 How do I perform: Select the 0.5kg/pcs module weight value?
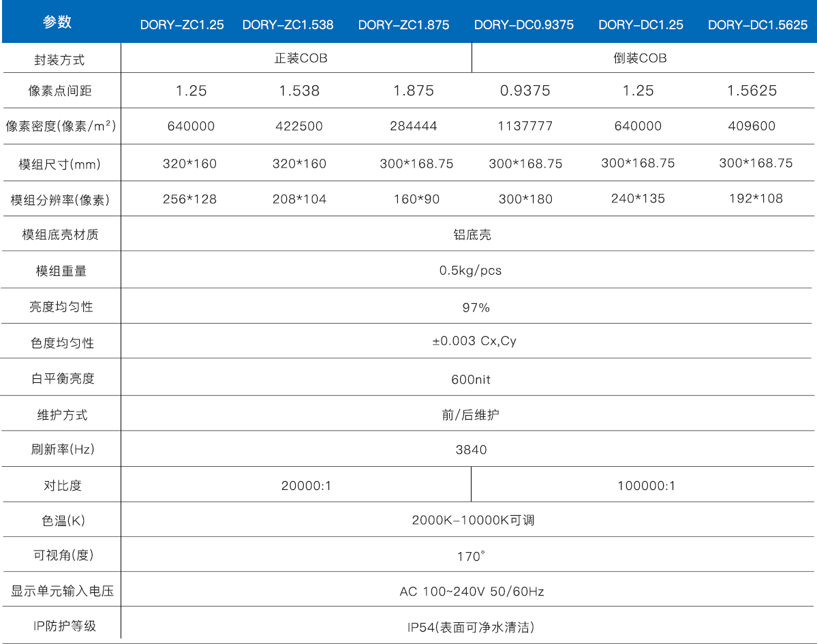[470, 271]
